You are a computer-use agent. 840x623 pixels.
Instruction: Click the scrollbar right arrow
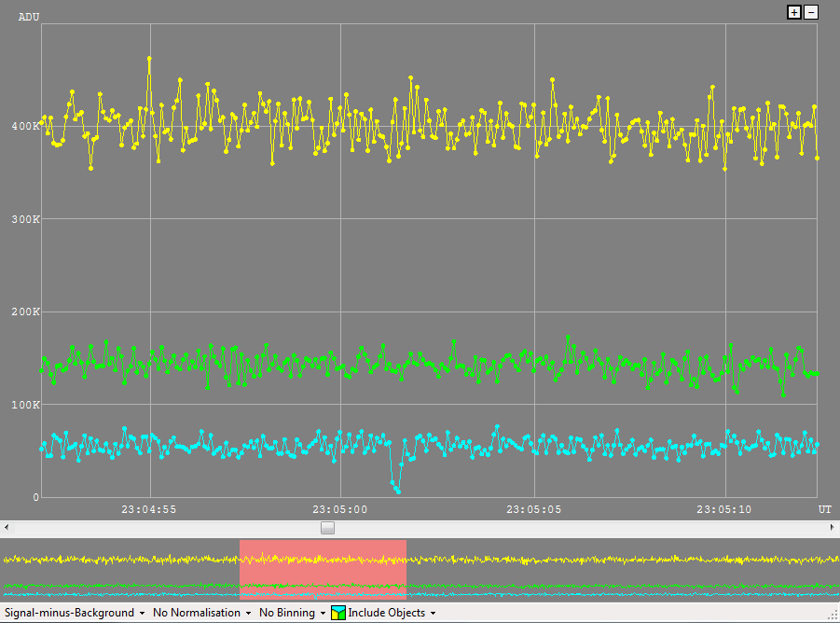coord(833,528)
